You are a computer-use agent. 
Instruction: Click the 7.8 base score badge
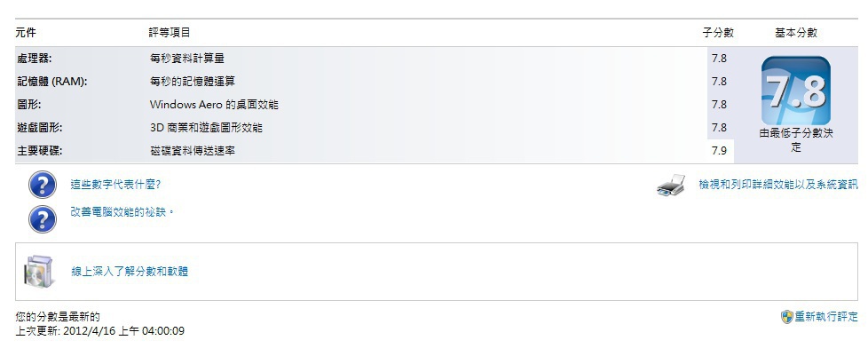(x=795, y=91)
